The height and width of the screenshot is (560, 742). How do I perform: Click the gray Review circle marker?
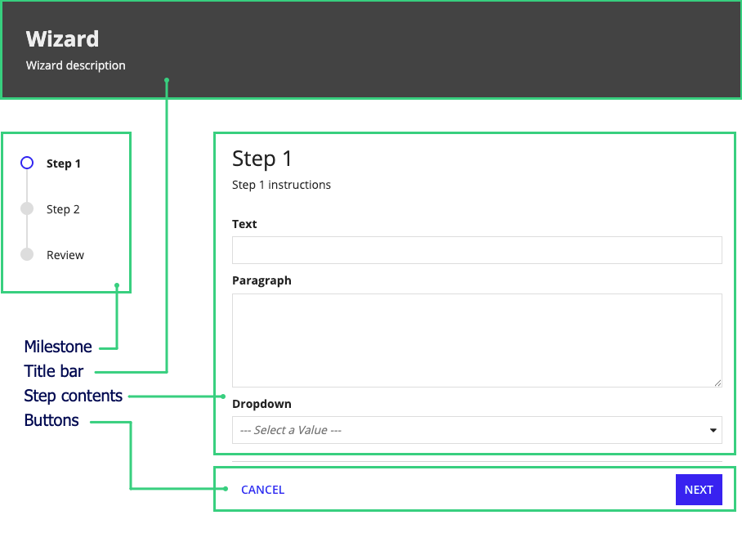(27, 254)
